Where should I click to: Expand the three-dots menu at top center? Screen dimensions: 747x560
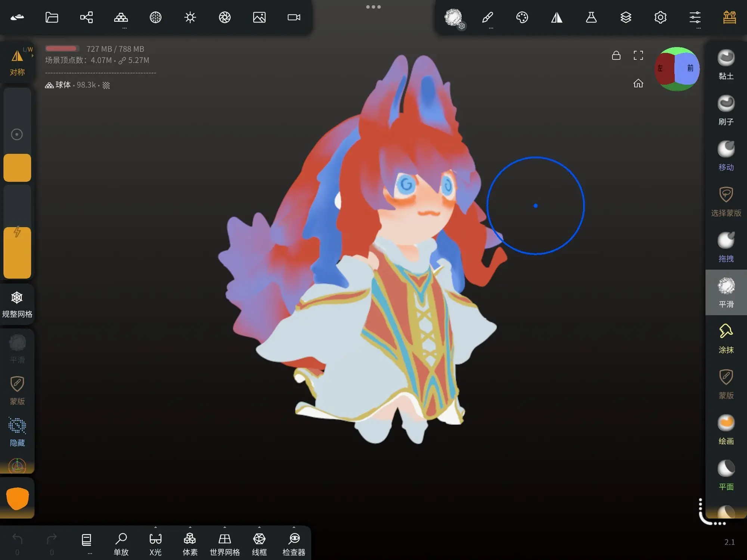click(373, 7)
